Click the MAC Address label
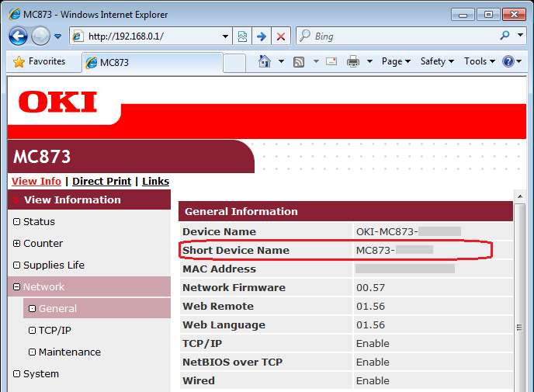 [219, 269]
